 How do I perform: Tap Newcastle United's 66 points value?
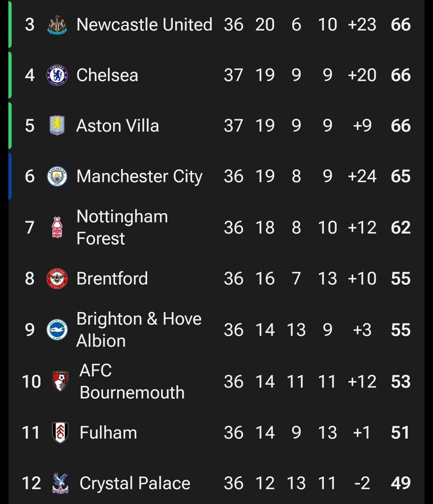[x=401, y=24]
